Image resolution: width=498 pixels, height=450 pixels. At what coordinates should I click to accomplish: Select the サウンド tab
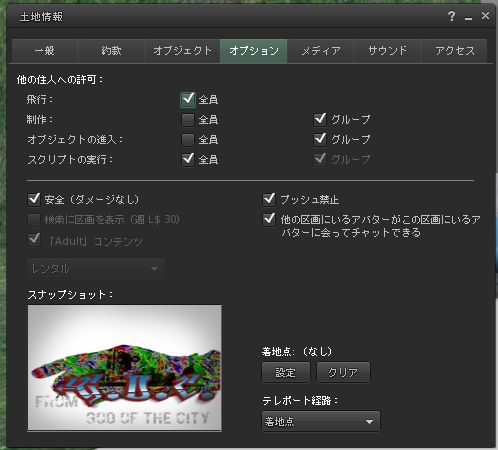pyautogui.click(x=387, y=51)
